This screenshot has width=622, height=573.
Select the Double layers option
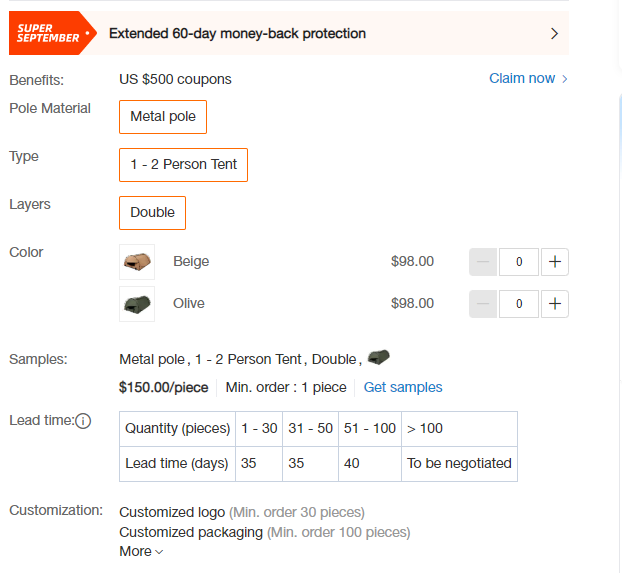(x=152, y=213)
